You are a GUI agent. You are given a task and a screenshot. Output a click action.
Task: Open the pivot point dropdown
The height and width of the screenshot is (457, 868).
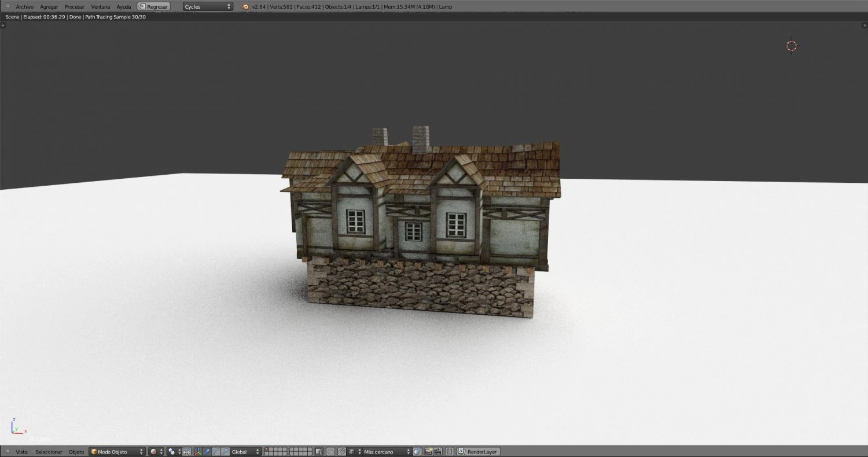click(174, 452)
